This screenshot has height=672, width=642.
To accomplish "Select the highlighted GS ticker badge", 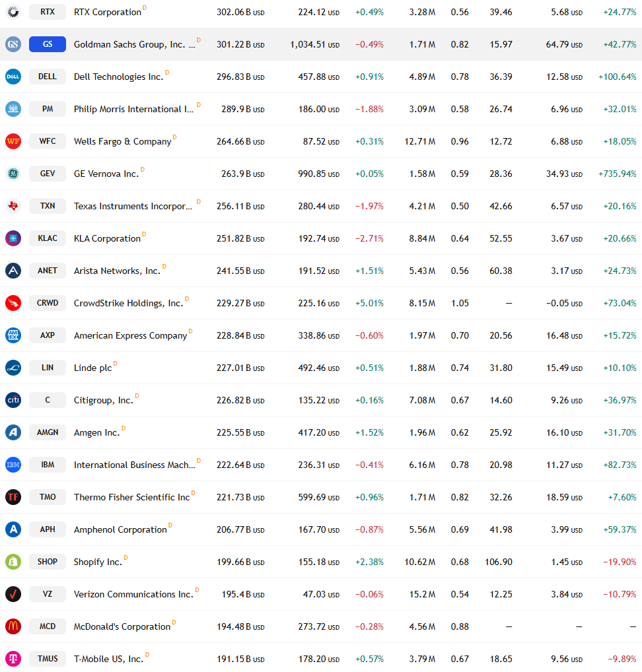I will 48,44.
